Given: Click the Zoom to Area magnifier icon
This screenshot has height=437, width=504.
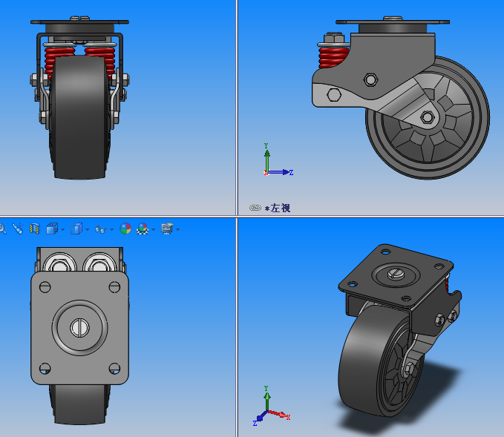Looking at the screenshot, I should pos(2,229).
